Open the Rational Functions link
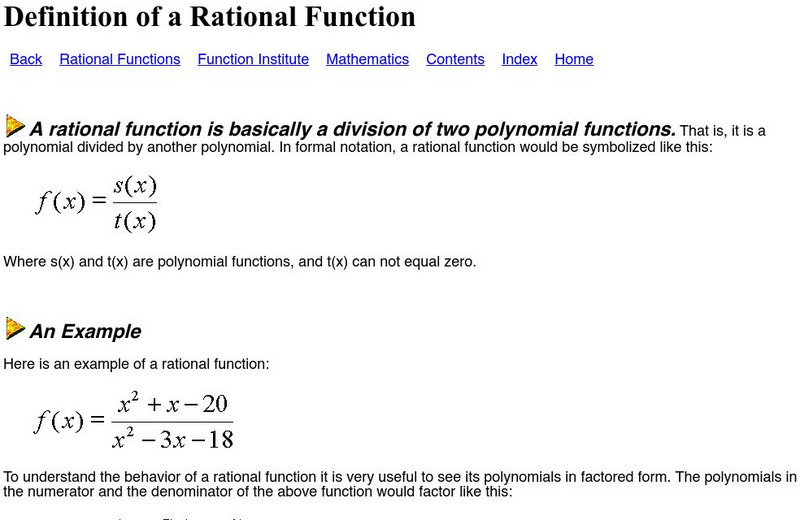This screenshot has height=520, width=800. point(120,59)
